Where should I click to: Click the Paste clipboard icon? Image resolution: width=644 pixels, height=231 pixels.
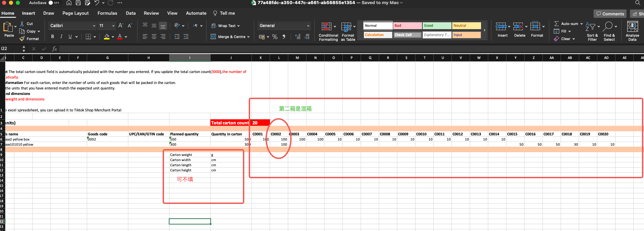(8, 27)
